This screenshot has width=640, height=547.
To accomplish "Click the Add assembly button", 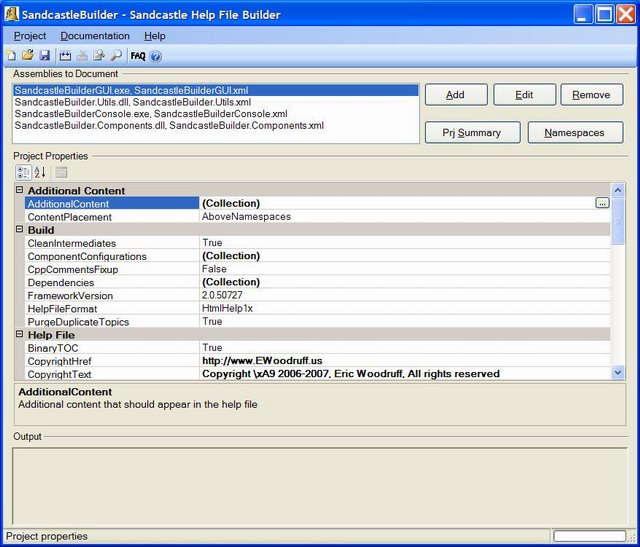I will click(456, 95).
